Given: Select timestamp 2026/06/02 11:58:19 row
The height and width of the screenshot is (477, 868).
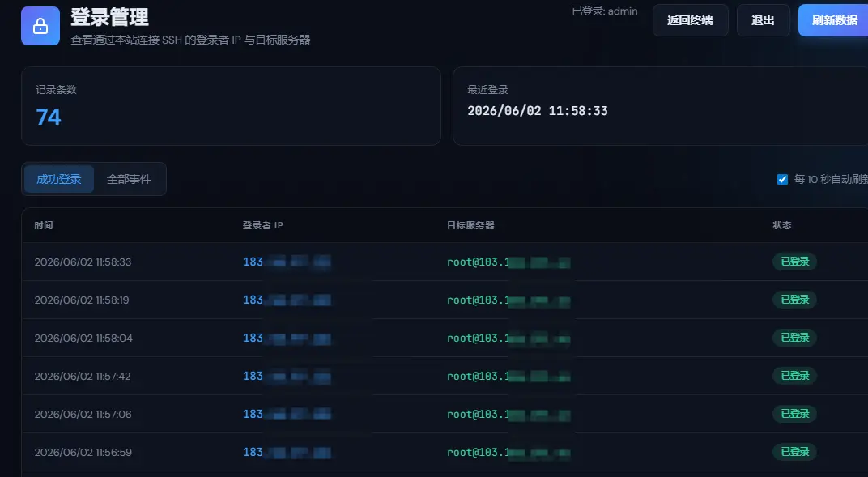Looking at the screenshot, I should point(82,300).
